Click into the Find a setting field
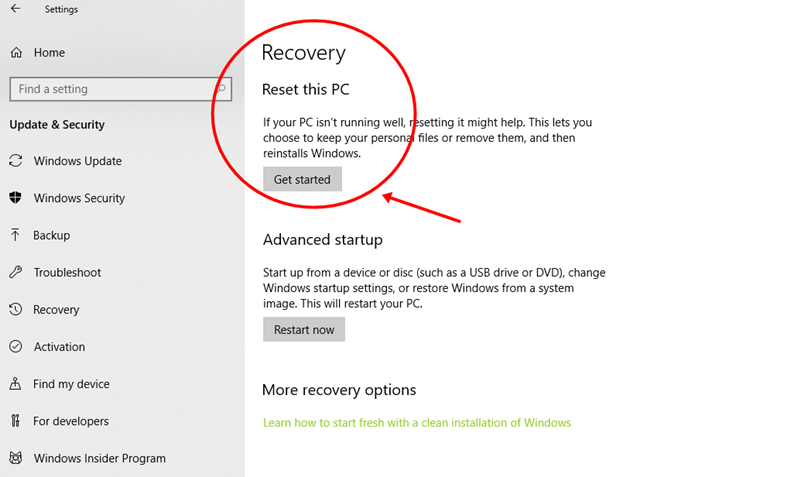The image size is (800, 477). click(120, 89)
